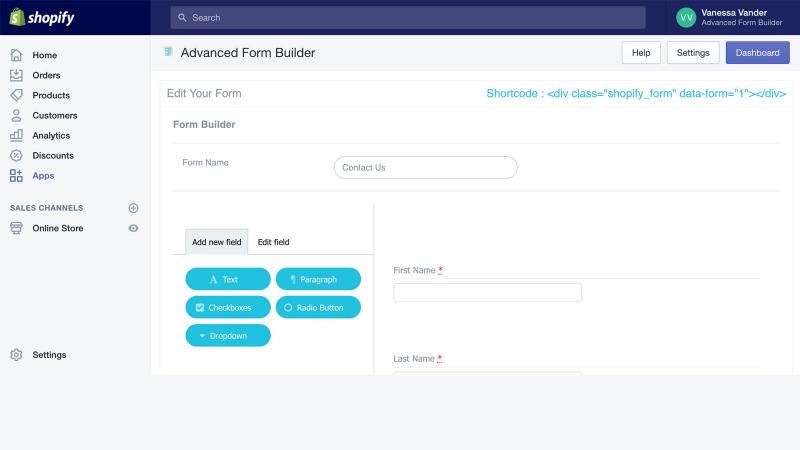The width and height of the screenshot is (800, 450).
Task: Select the Products tag icon
Action: 16,95
